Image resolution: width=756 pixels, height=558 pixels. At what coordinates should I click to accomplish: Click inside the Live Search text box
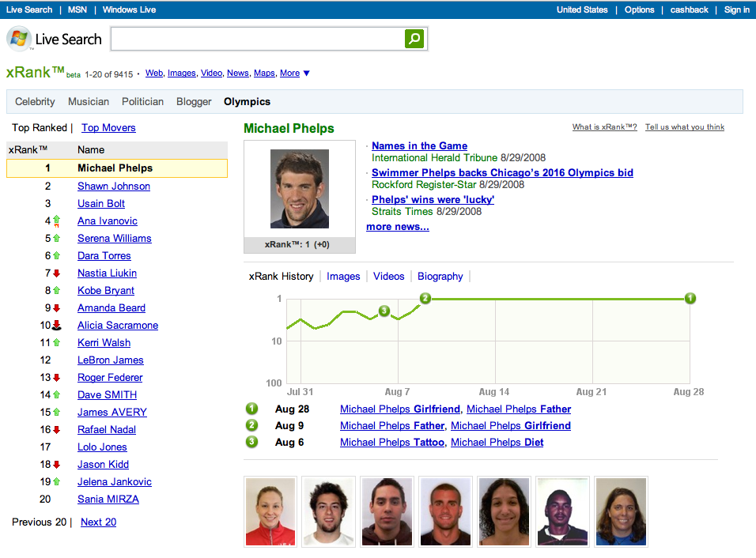[257, 39]
